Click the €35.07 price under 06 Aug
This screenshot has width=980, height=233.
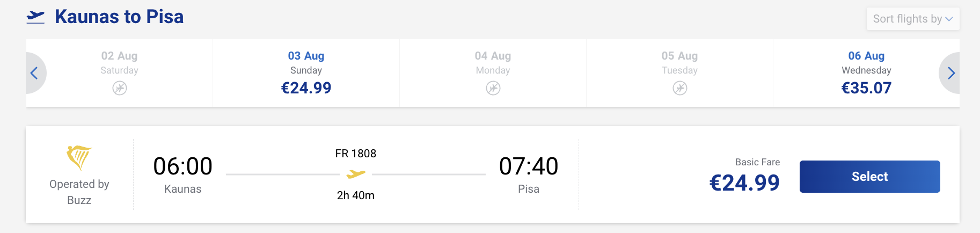[x=866, y=88]
